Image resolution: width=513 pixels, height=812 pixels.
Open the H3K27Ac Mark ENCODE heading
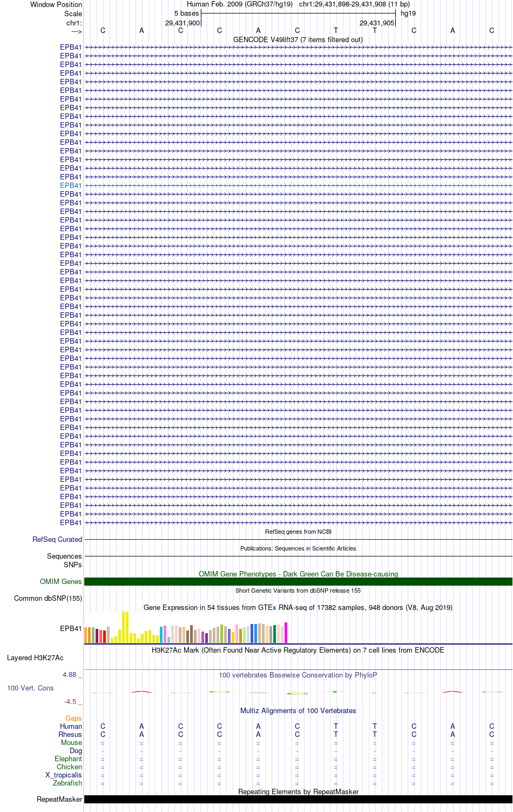[x=298, y=650]
